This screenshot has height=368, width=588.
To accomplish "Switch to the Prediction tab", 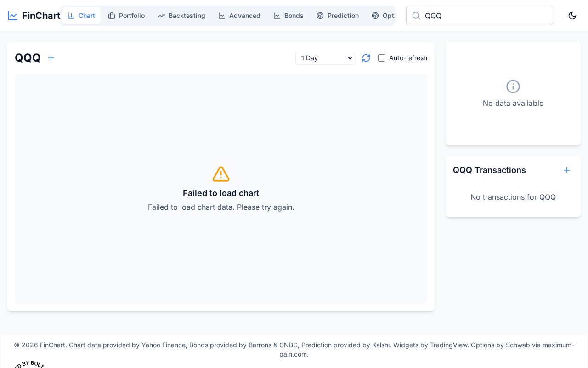I will click(338, 16).
